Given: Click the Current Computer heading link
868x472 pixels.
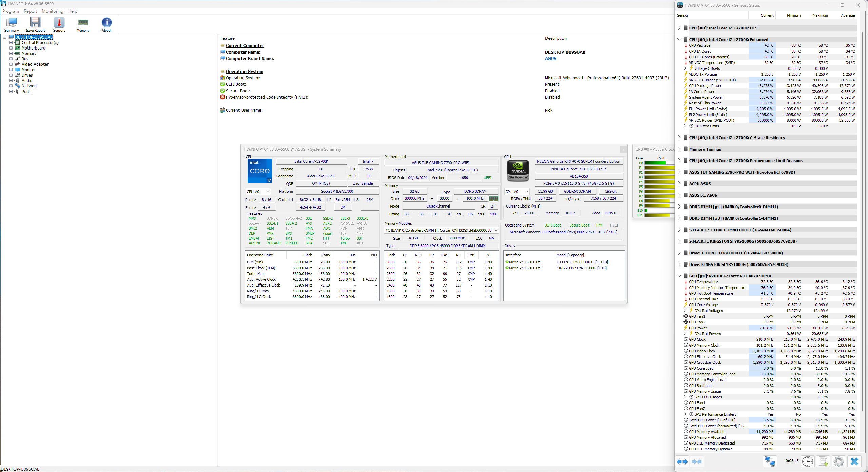Looking at the screenshot, I should (245, 46).
